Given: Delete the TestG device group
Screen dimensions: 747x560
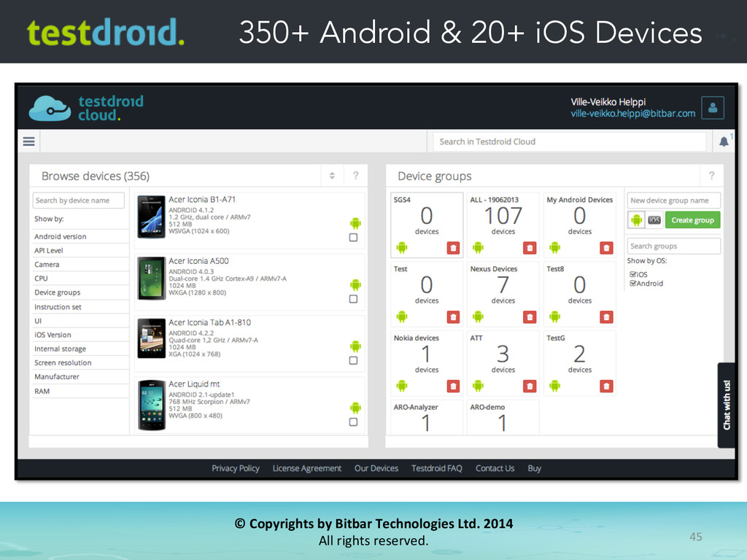Looking at the screenshot, I should [x=606, y=386].
